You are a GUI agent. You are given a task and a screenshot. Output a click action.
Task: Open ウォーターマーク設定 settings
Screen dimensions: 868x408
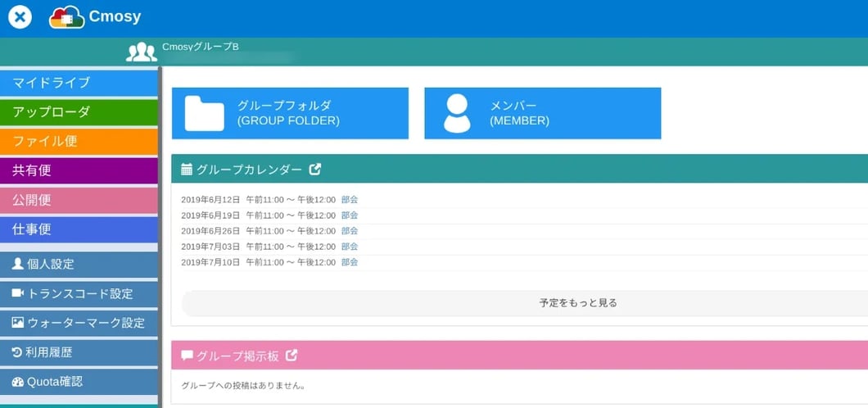click(x=79, y=323)
